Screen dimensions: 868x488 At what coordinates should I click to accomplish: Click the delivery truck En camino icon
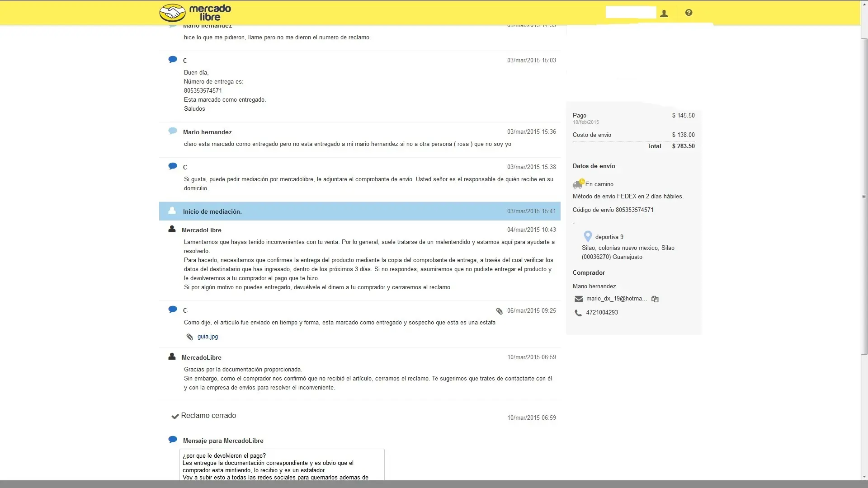tap(578, 183)
